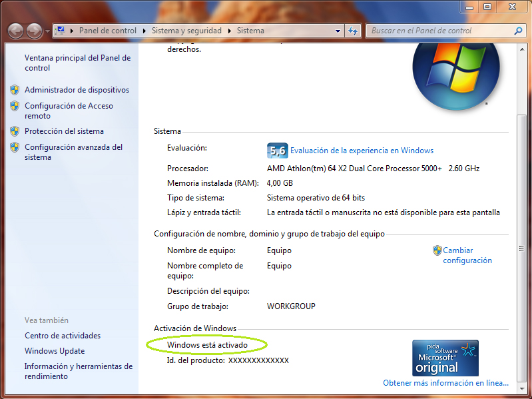Image resolution: width=532 pixels, height=399 pixels.
Task: Click the processor value AMD Athlon text
Action: pos(374,169)
